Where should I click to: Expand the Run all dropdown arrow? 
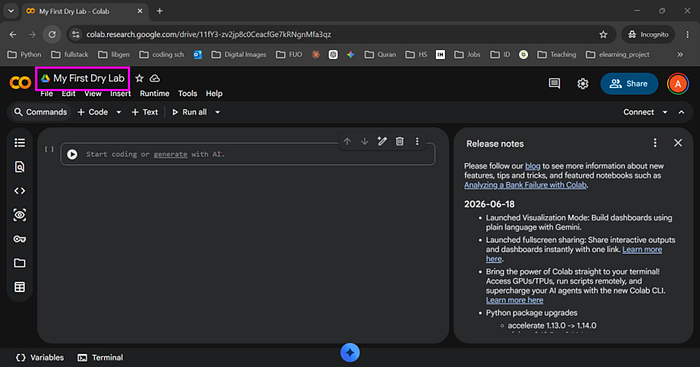(x=217, y=112)
